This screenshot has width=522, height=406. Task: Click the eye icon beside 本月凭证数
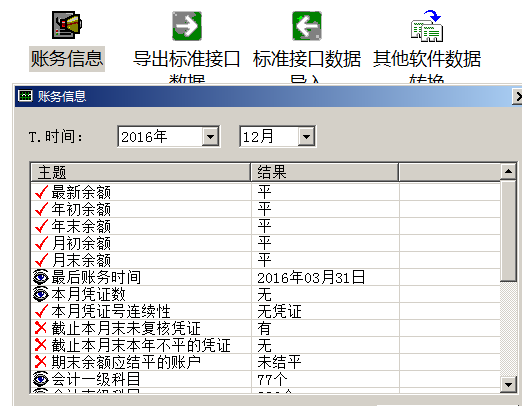tap(41, 294)
